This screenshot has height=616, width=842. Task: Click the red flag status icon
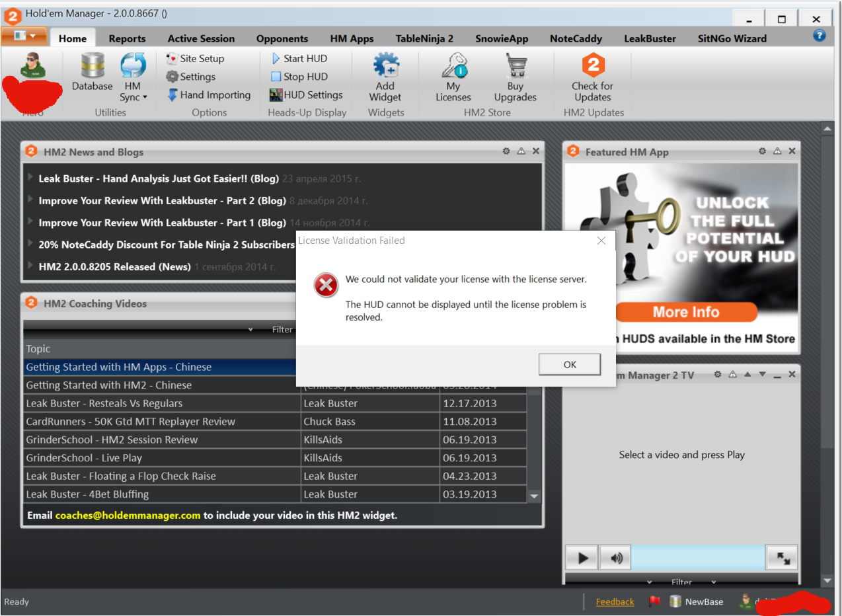click(x=655, y=601)
